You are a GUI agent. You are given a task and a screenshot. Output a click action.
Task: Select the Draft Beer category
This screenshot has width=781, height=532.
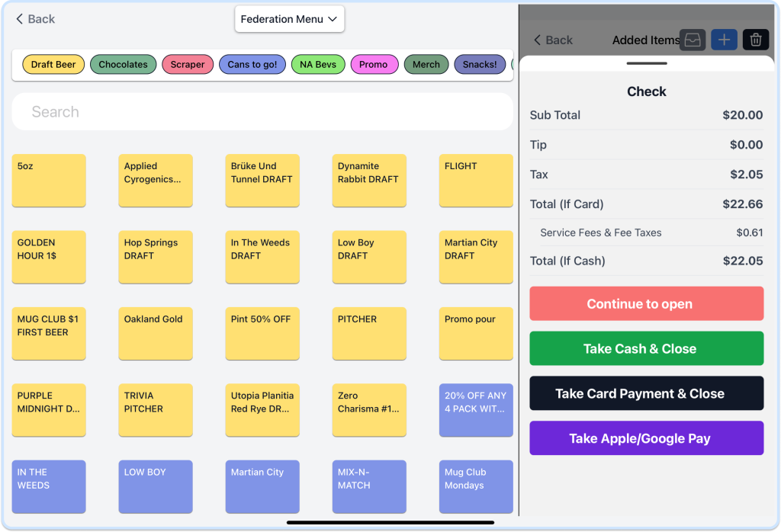53,65
